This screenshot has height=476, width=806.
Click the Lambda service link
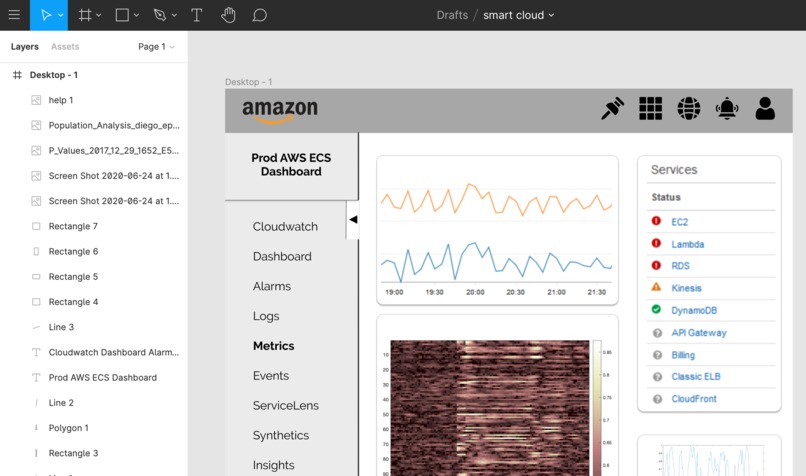click(688, 244)
